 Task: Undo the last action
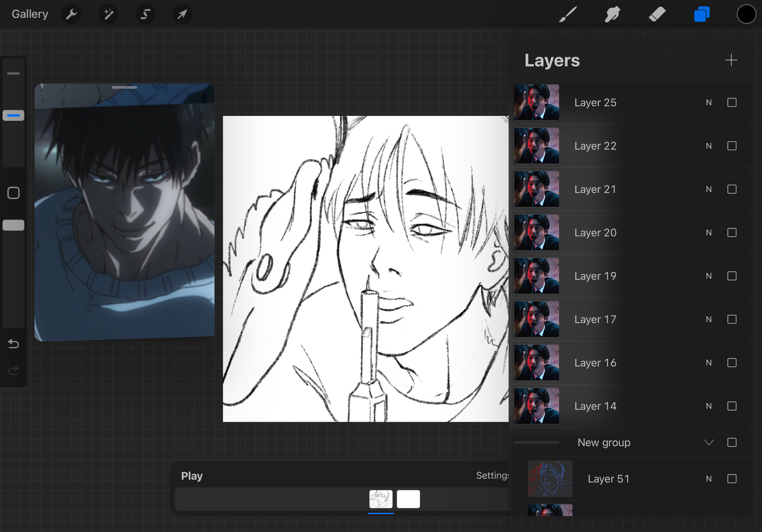pos(13,344)
